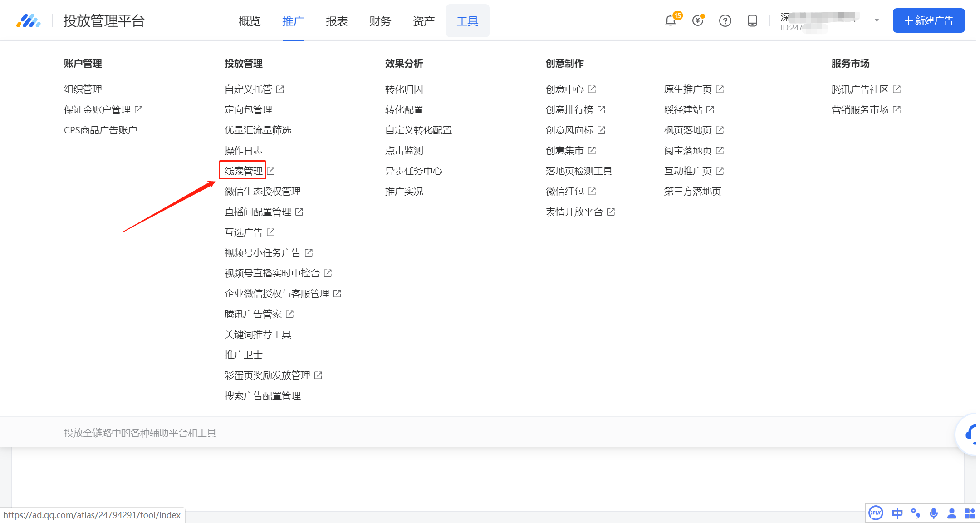Click external-link icon beside 腾讯广告管家

point(290,314)
